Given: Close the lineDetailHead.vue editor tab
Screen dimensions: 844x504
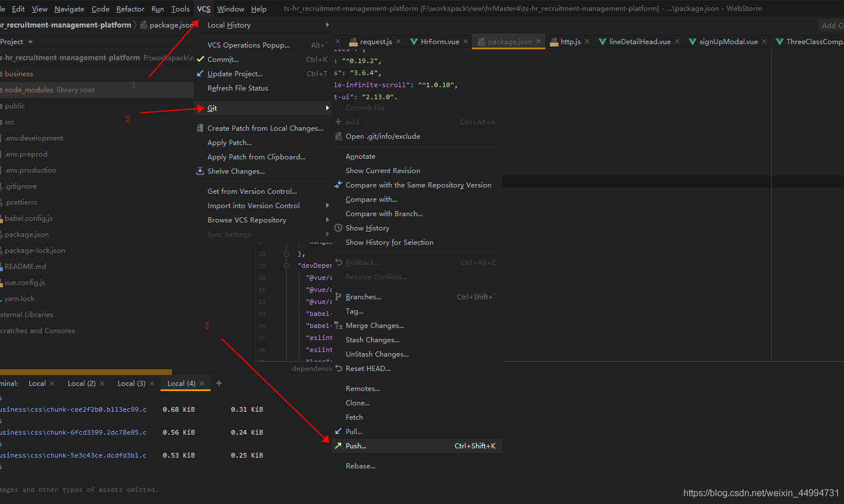Looking at the screenshot, I should point(677,41).
